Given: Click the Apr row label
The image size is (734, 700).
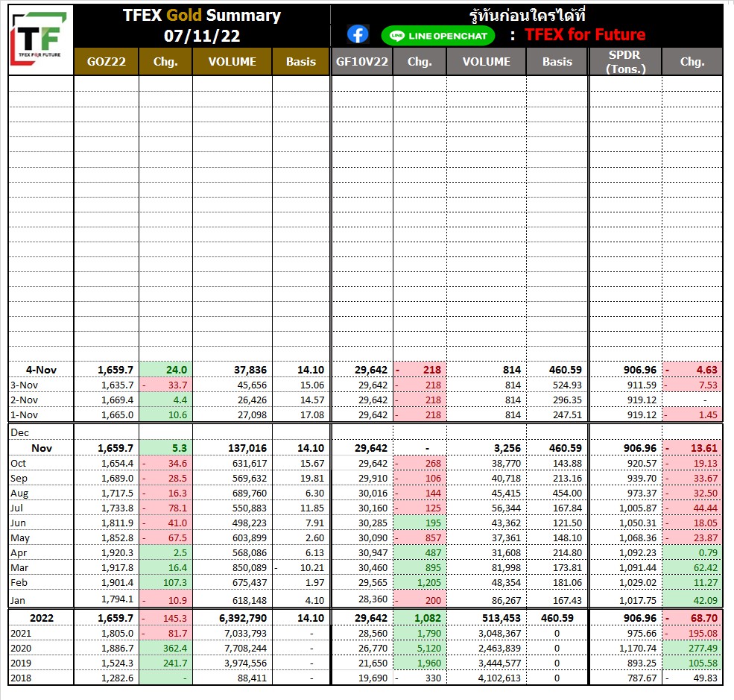Looking at the screenshot, I should tap(19, 553).
